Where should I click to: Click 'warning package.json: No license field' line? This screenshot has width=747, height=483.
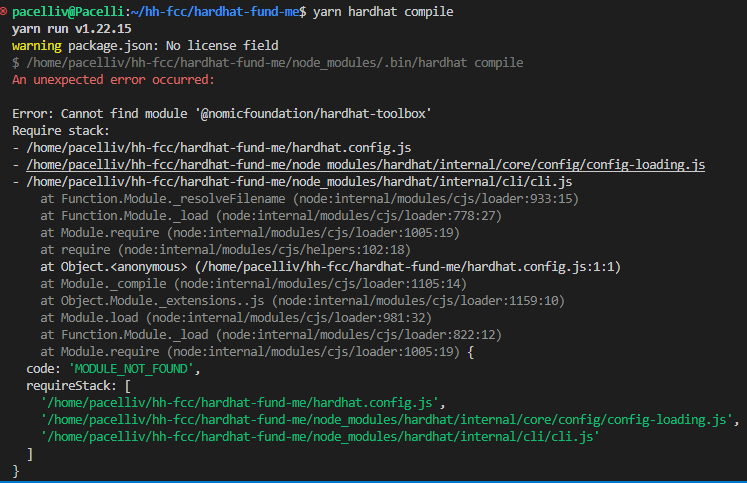coord(145,46)
